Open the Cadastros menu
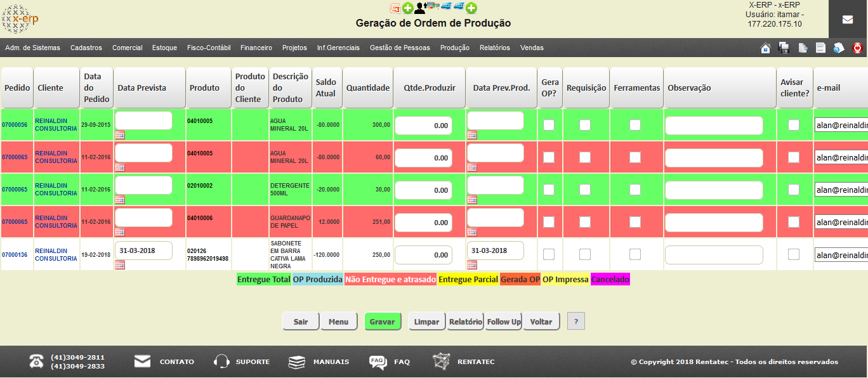Viewport: 868px width, 378px height. click(86, 48)
